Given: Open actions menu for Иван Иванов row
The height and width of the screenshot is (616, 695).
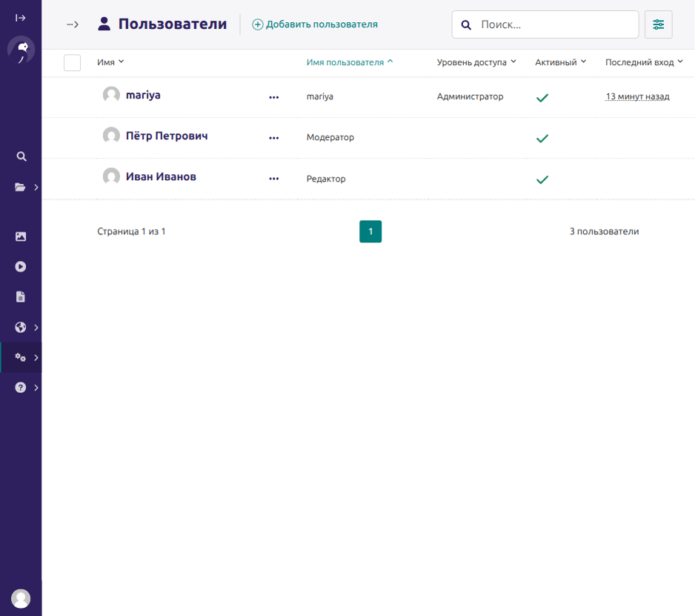Looking at the screenshot, I should click(x=274, y=179).
